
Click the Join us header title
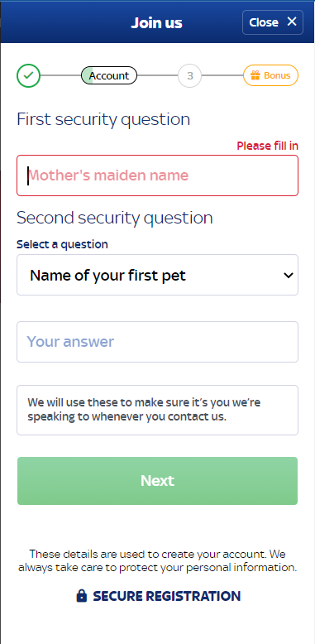[157, 22]
